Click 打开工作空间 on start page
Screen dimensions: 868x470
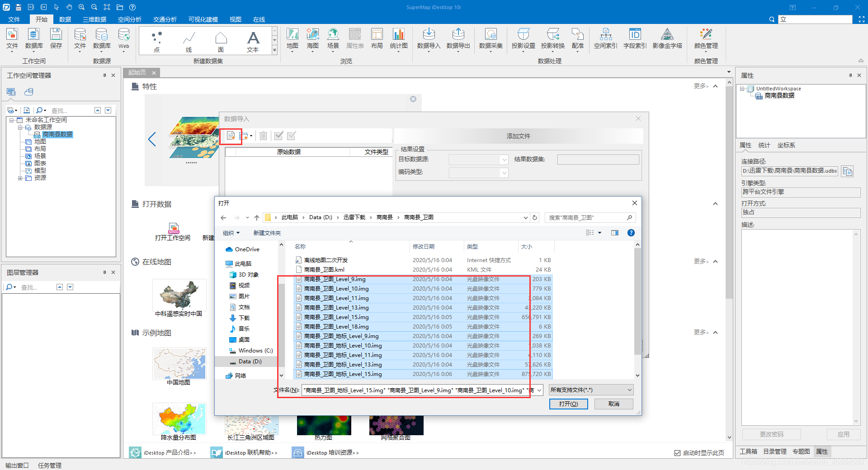(173, 232)
